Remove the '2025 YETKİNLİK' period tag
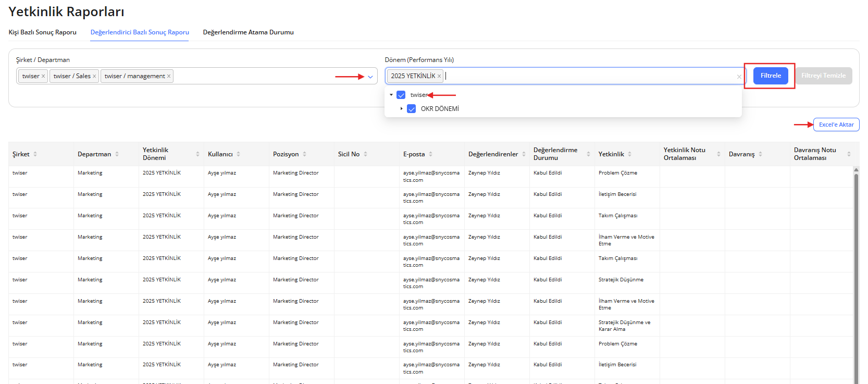This screenshot has width=868, height=384. click(439, 76)
